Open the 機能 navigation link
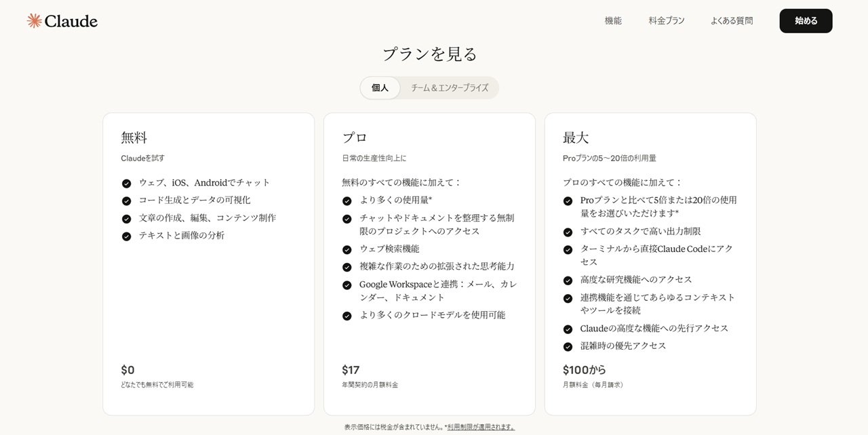Image resolution: width=868 pixels, height=435 pixels. (613, 21)
